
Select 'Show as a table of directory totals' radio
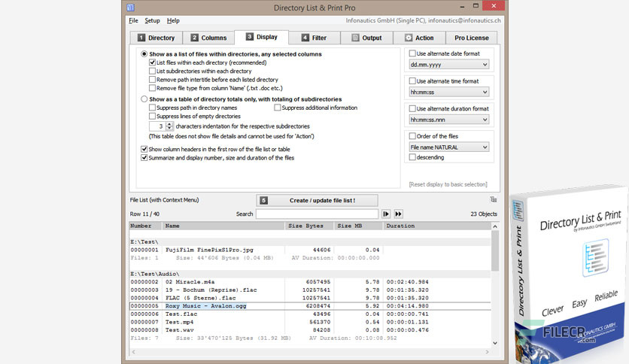(144, 99)
